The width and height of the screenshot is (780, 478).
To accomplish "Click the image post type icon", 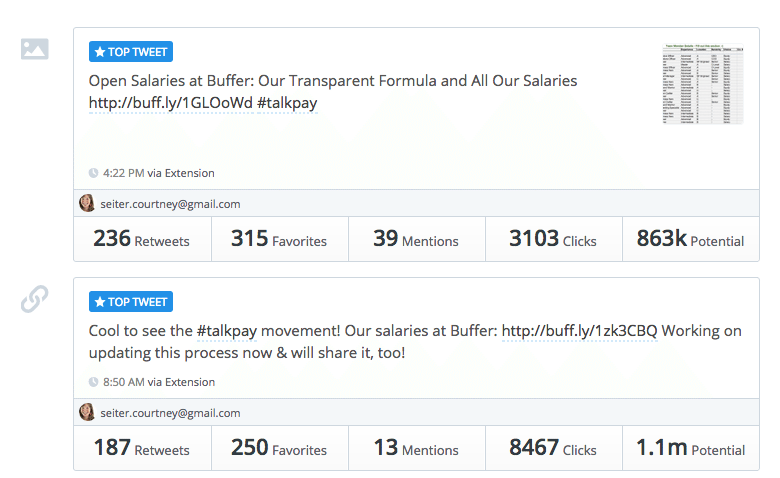I will 34,49.
